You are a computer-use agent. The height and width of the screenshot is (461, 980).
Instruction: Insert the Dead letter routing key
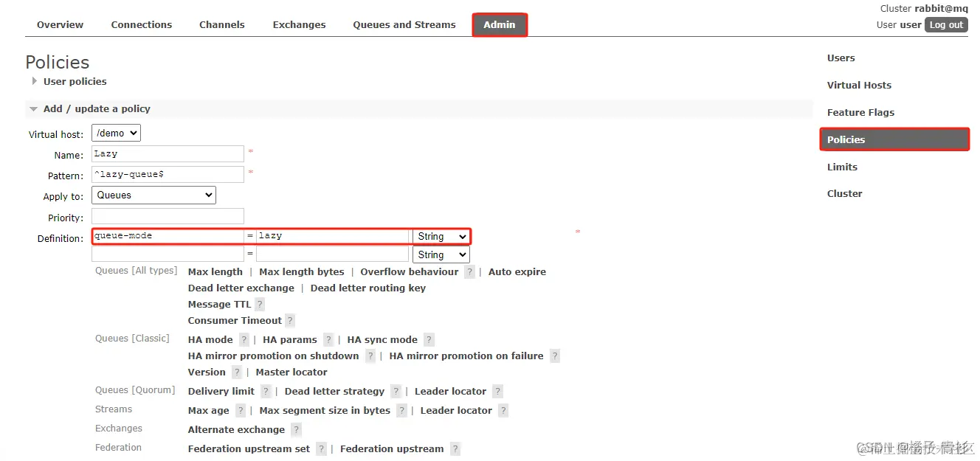tap(368, 288)
